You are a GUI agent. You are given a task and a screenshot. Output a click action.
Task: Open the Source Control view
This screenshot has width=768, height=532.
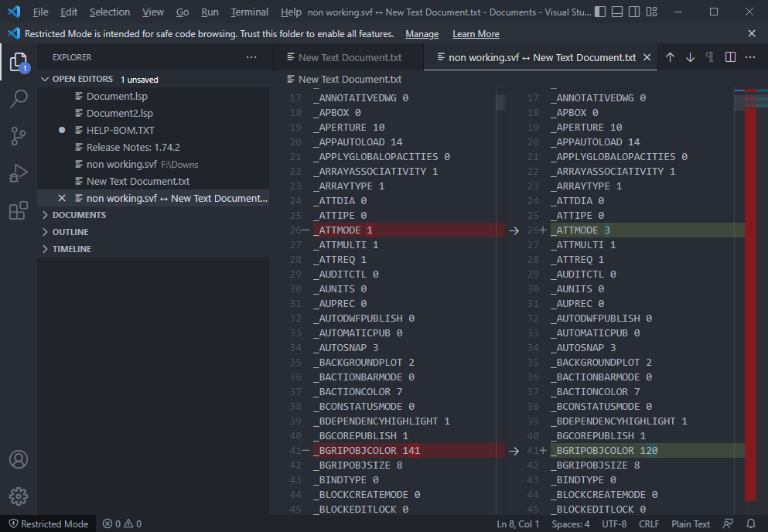click(19, 135)
